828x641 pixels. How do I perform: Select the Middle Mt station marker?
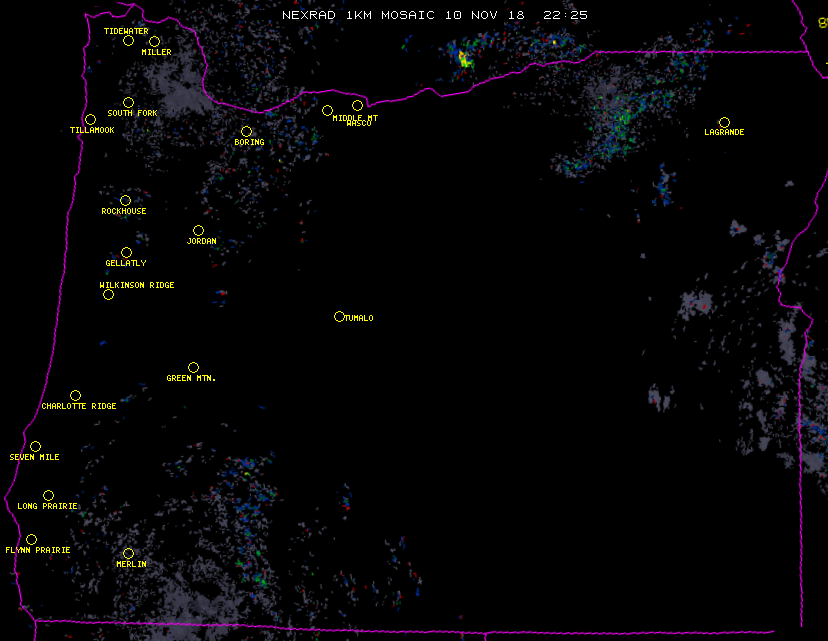327,111
